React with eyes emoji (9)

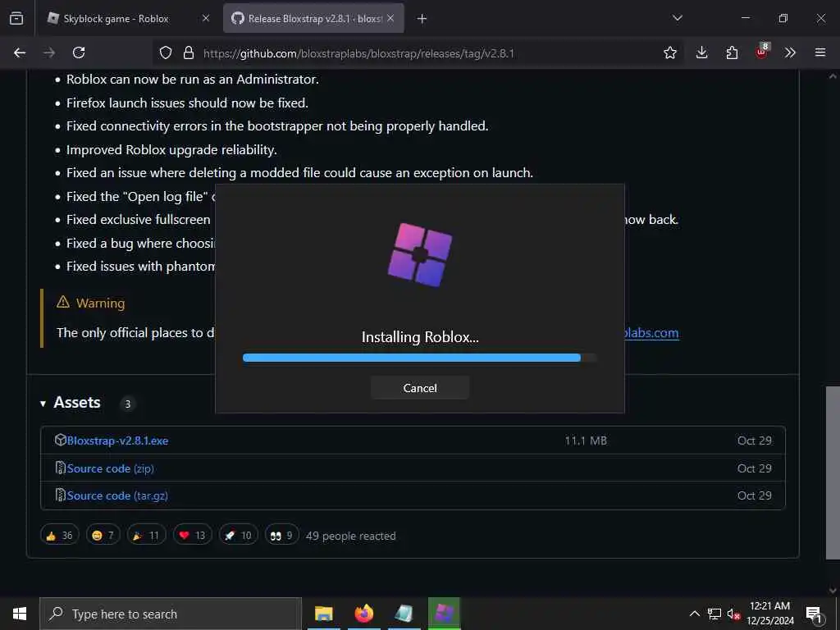coord(282,535)
